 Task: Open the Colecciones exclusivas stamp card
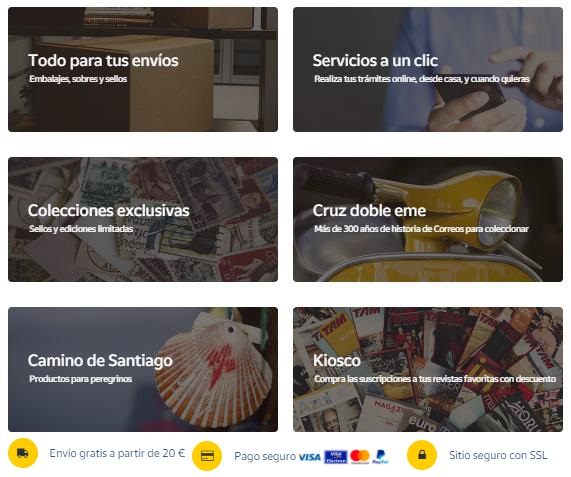click(143, 219)
